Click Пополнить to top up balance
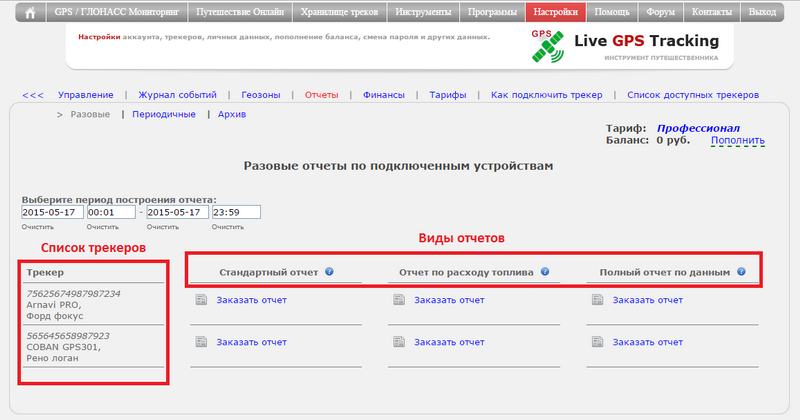The width and height of the screenshot is (800, 420). click(737, 141)
